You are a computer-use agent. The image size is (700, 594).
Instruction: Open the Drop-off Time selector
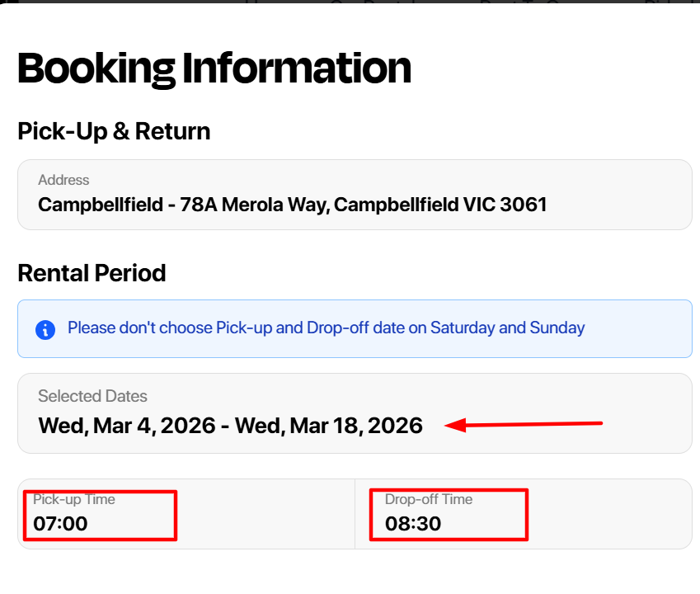524,514
